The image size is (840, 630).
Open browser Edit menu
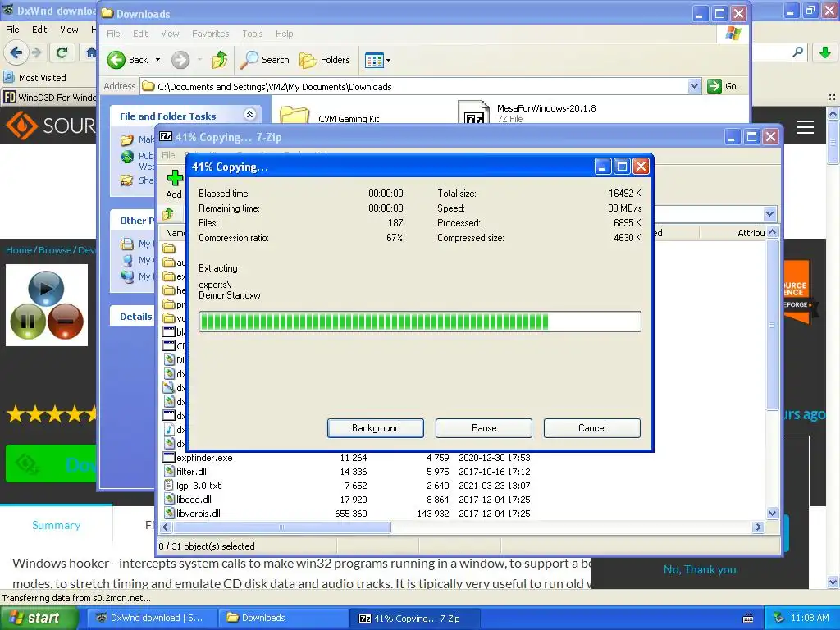coord(39,30)
